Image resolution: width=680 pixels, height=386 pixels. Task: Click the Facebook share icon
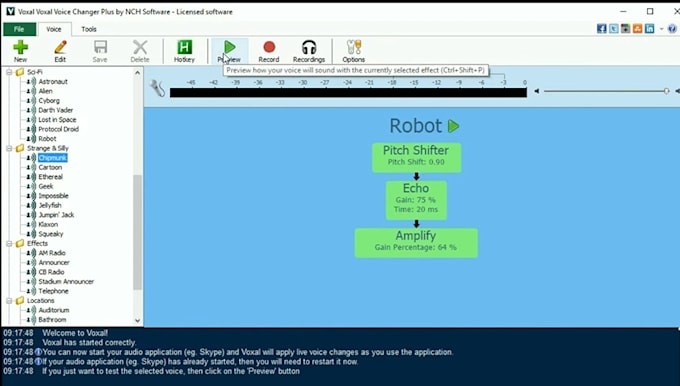(x=602, y=29)
